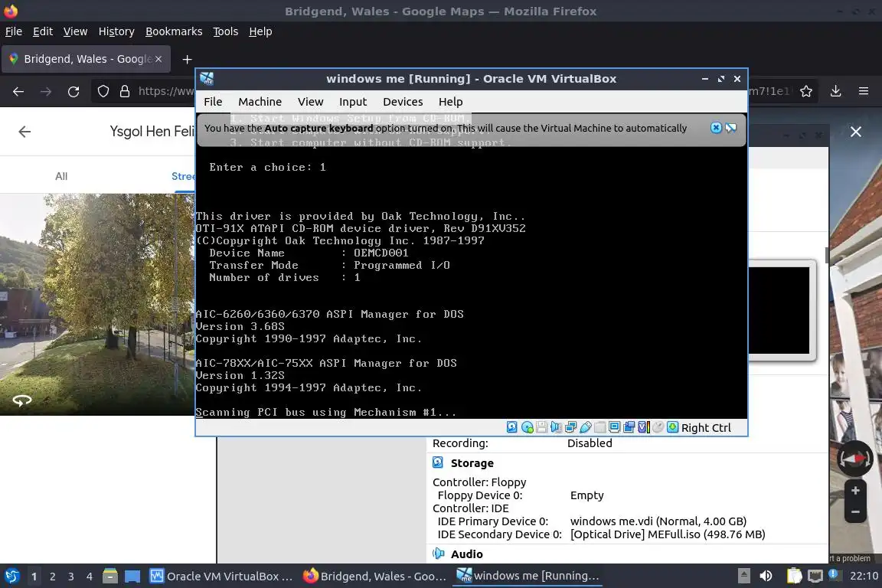Reload the Google Maps page
Image resolution: width=882 pixels, height=588 pixels.
[x=73, y=91]
